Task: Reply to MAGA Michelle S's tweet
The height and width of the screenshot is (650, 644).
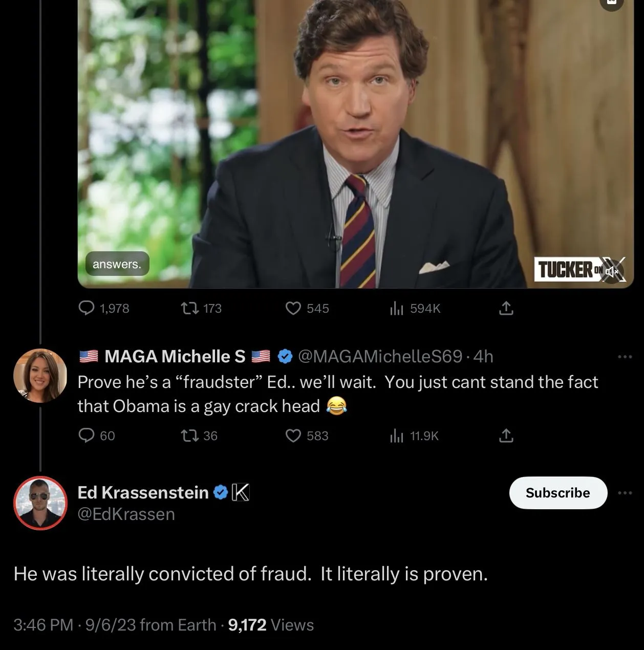Action: click(87, 436)
